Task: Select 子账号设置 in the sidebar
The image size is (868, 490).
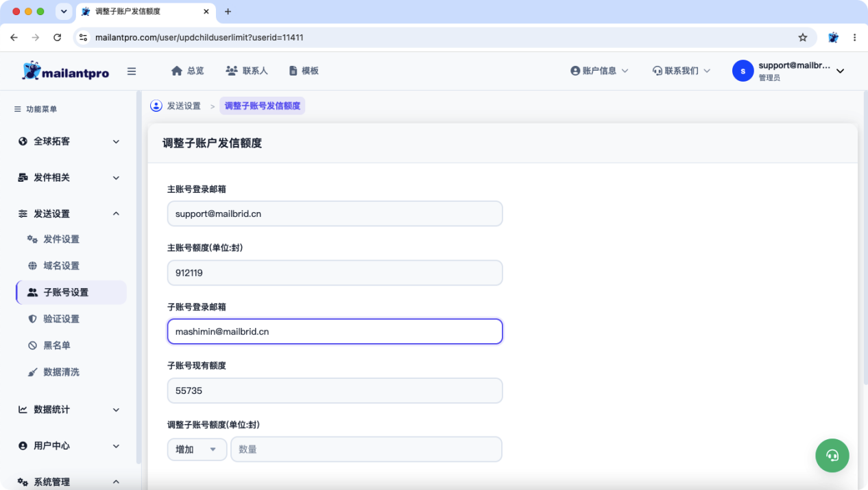Action: coord(71,292)
